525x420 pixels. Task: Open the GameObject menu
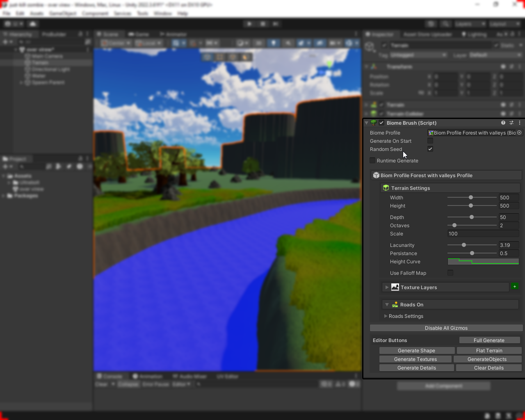tap(63, 13)
